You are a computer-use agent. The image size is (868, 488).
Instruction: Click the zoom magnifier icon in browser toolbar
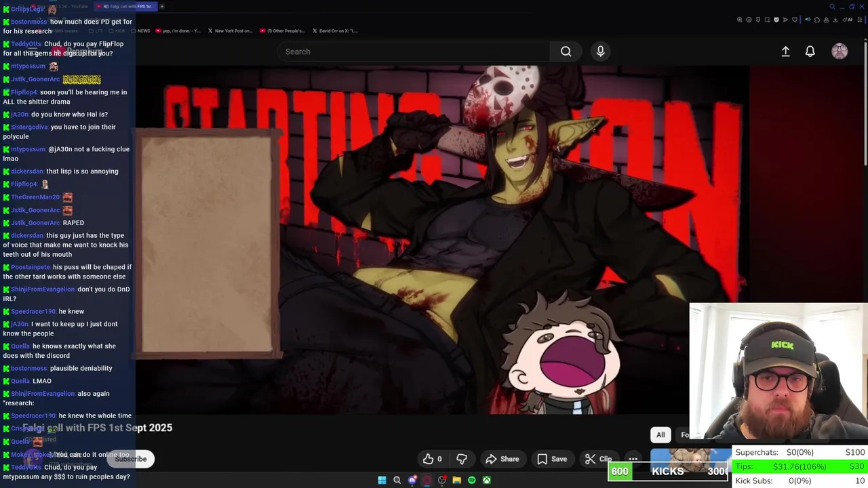click(740, 20)
